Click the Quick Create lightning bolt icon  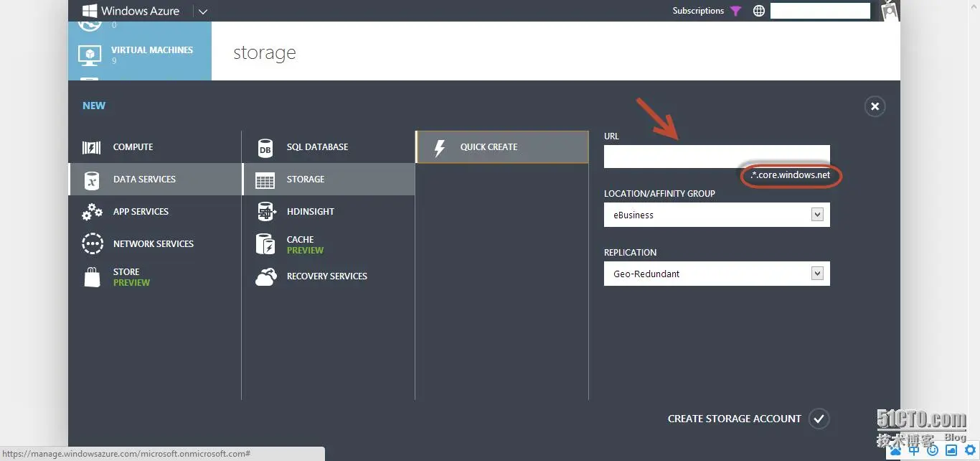coord(440,147)
